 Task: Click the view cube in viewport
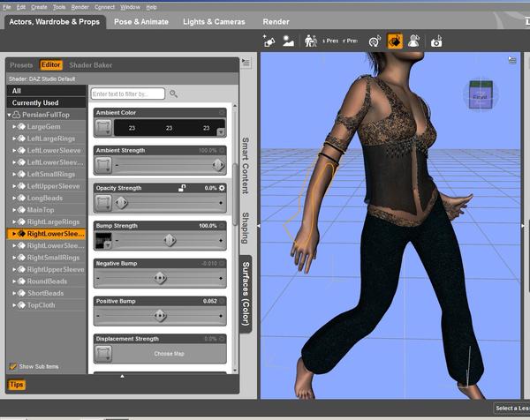[481, 95]
